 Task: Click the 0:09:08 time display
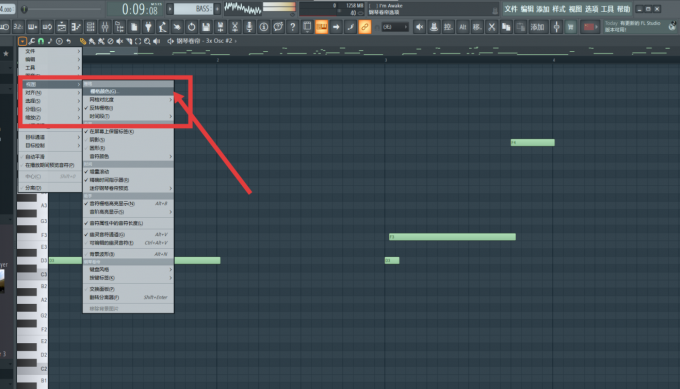[x=134, y=9]
